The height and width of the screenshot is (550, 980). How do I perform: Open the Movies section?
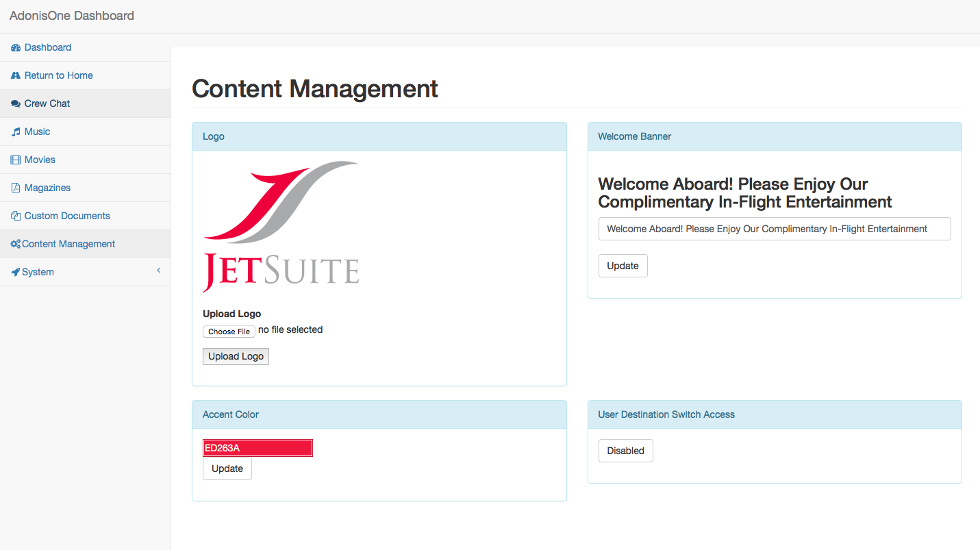click(x=85, y=160)
